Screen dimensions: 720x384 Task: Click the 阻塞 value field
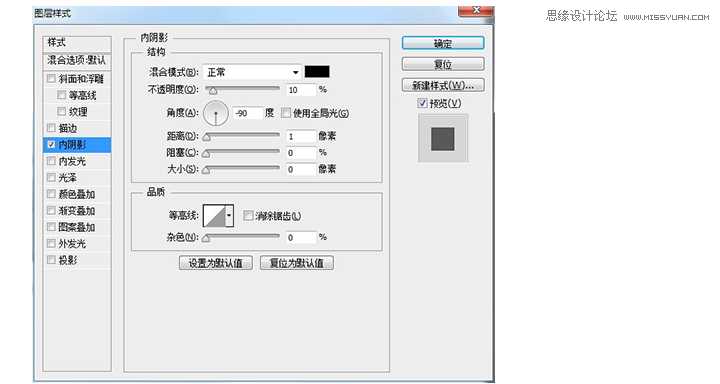[301, 153]
